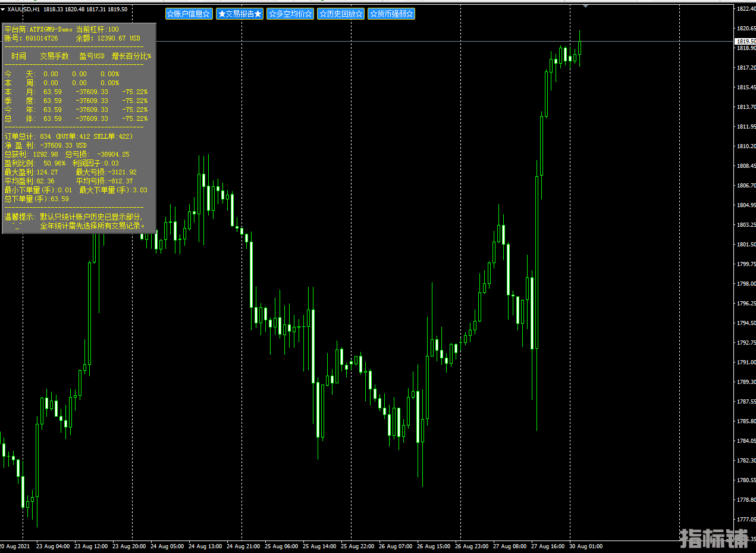Click the triangle arrow beside XAUUSD,H1
The width and height of the screenshot is (756, 553).
click(3, 10)
